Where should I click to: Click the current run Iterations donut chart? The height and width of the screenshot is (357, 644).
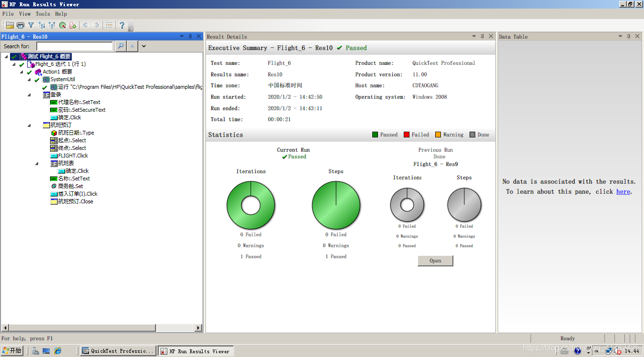251,206
